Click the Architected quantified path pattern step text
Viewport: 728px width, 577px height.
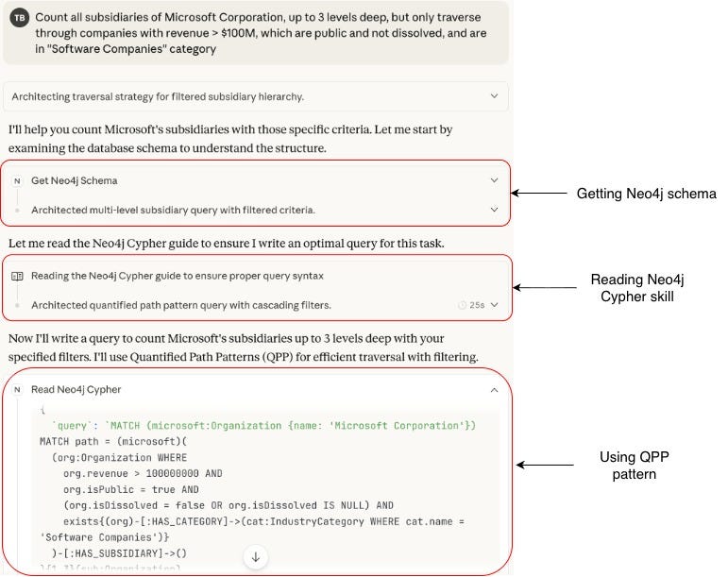(180, 305)
